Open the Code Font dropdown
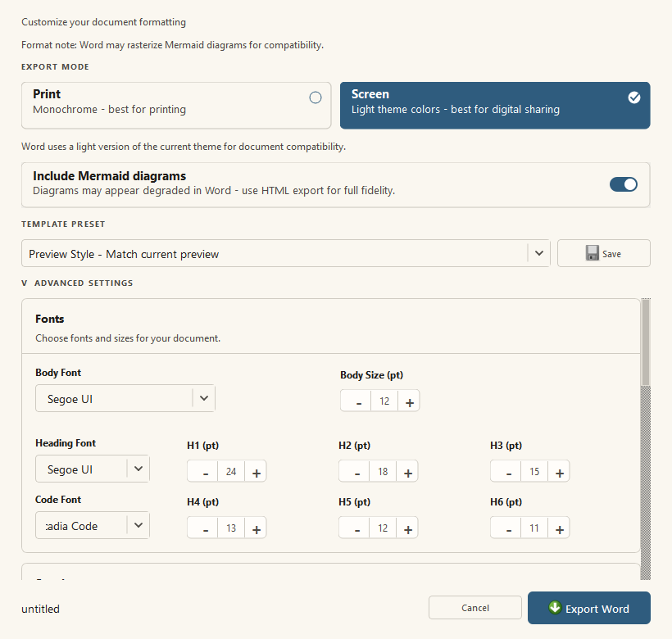The width and height of the screenshot is (672, 639). pyautogui.click(x=92, y=525)
